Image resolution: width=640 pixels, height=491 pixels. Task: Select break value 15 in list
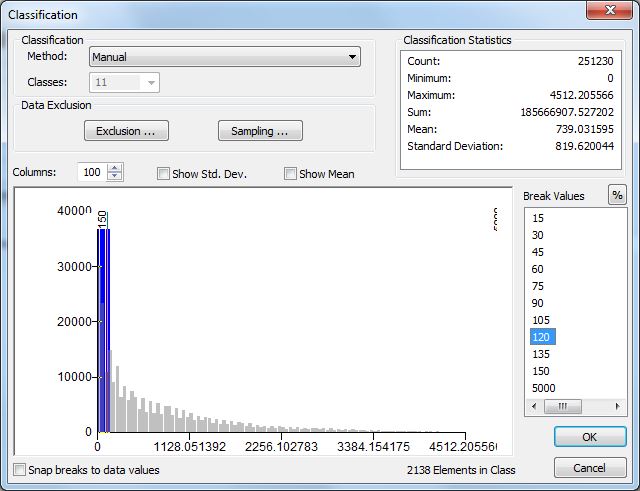(538, 218)
